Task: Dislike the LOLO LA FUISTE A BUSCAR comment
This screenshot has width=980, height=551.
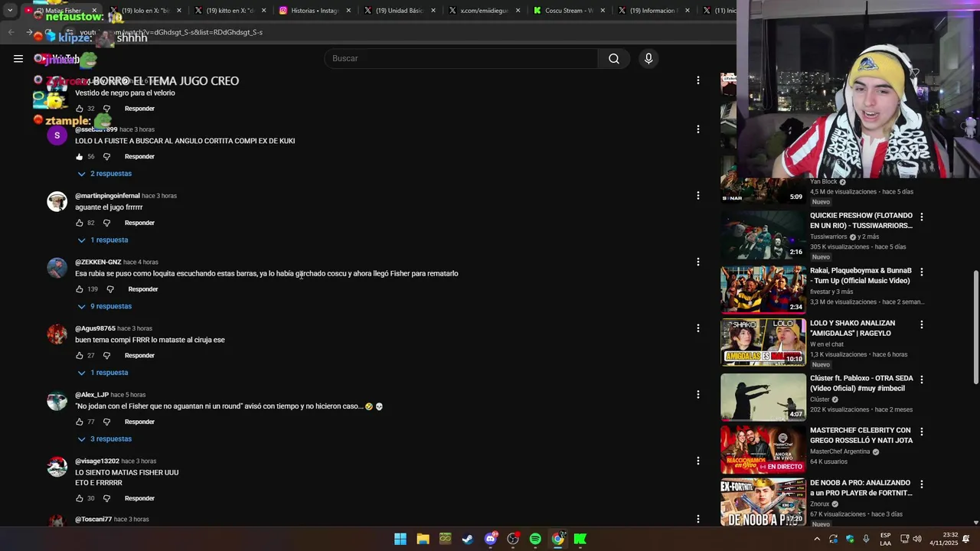Action: coord(106,157)
